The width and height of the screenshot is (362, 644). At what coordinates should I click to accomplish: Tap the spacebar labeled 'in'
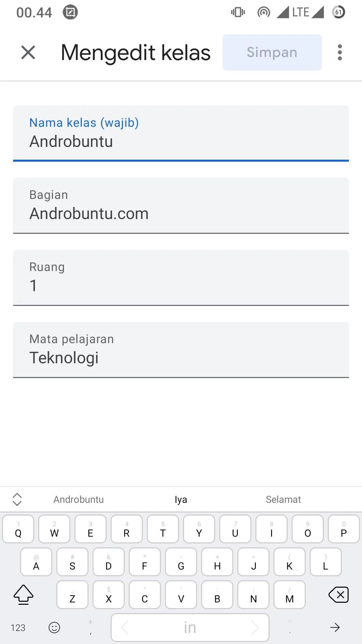[190, 627]
